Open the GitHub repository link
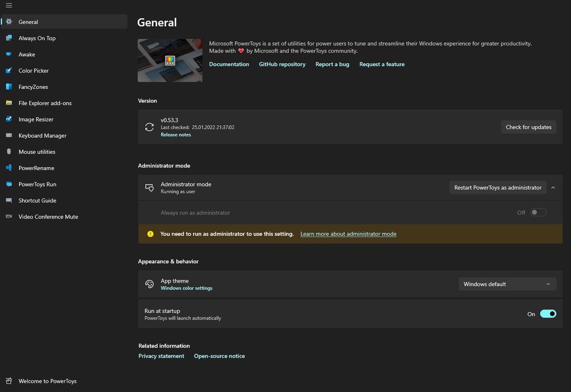 coord(282,64)
